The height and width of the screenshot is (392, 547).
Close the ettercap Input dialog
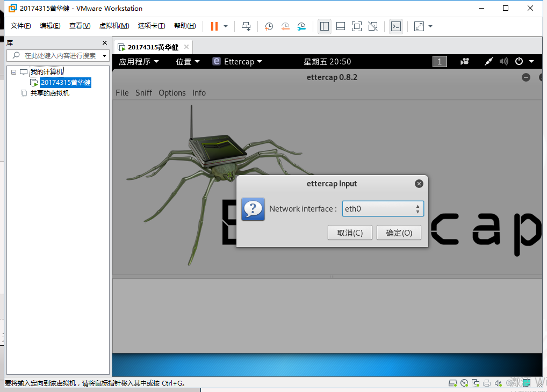tap(419, 184)
